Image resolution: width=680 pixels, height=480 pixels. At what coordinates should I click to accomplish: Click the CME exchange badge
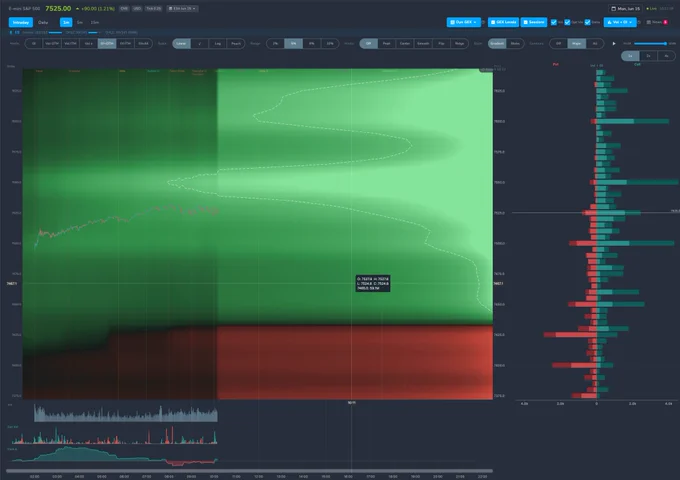(x=124, y=8)
